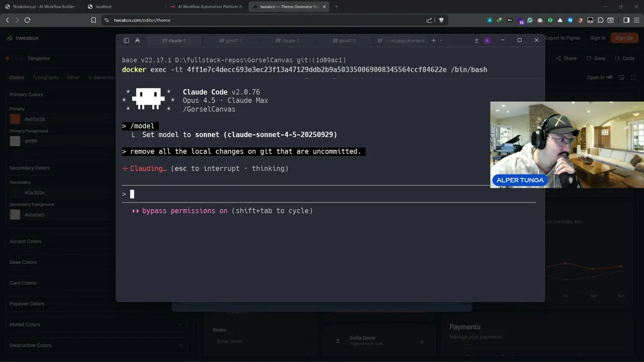Click the Secondary Foreground color swatch #e5e5e5
The height and width of the screenshot is (362, 644).
[15, 215]
